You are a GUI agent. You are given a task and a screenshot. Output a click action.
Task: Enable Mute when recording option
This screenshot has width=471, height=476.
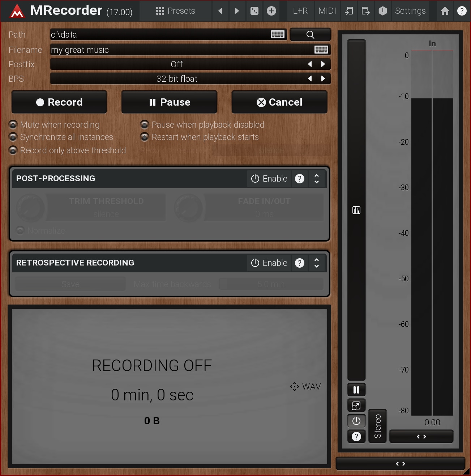(13, 125)
